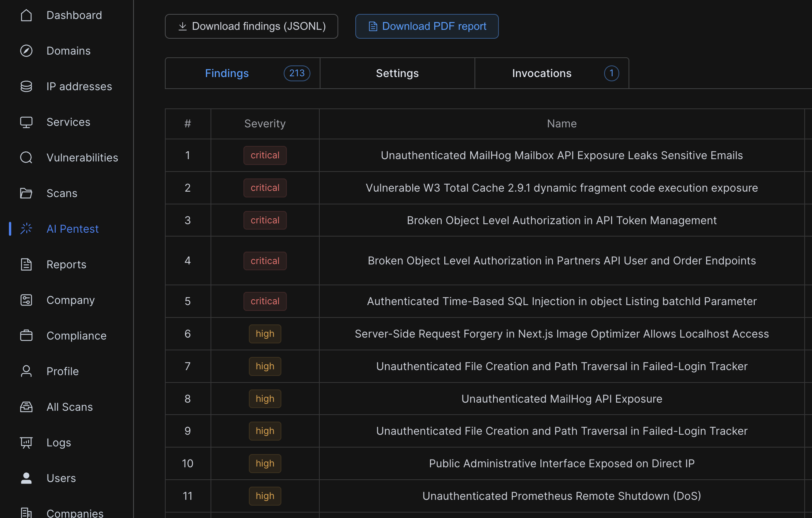Click the Dashboard home icon
Viewport: 812px width, 518px height.
(26, 15)
